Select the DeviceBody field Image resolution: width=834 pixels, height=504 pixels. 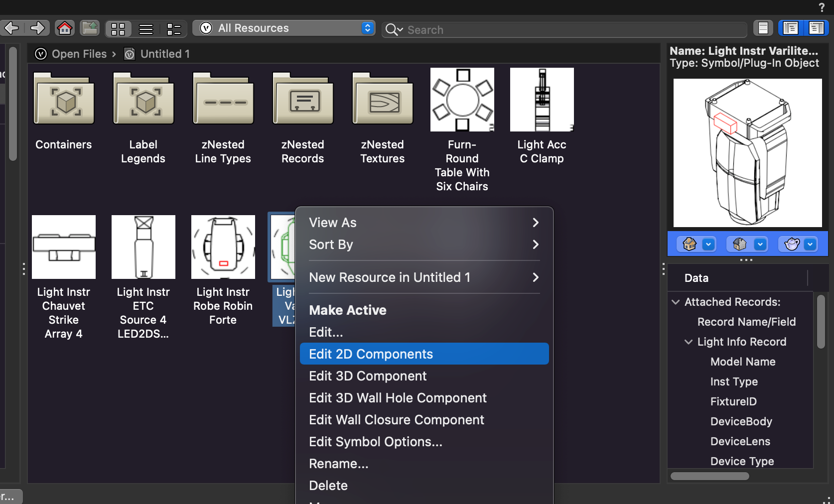pos(741,421)
